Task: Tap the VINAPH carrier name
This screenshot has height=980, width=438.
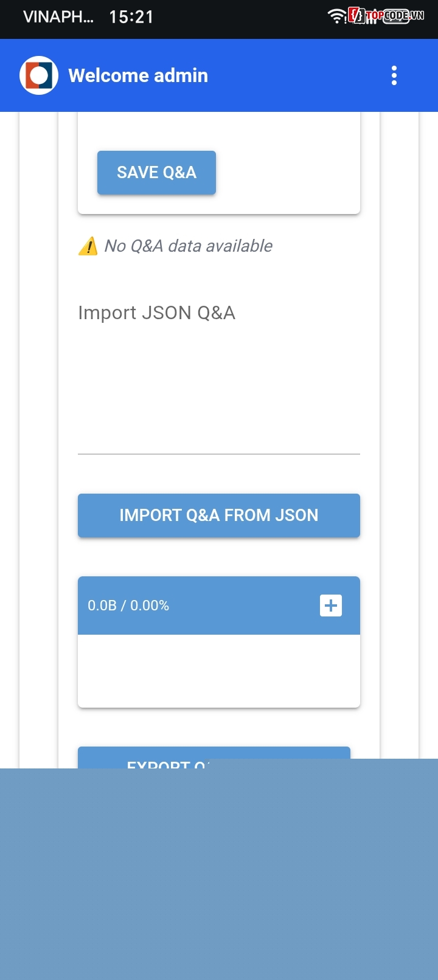Action: point(58,16)
